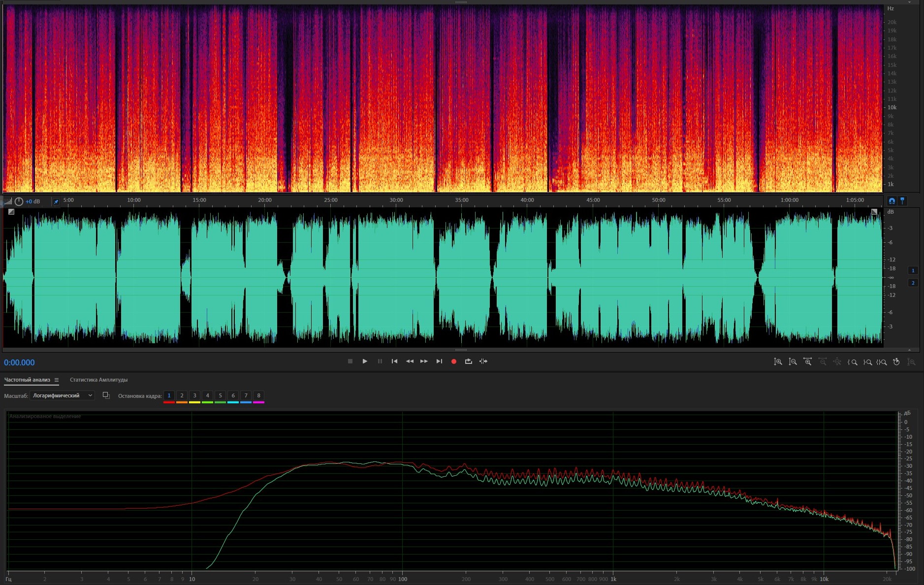
Task: Click the zoom reset timer icon
Action: tap(896, 362)
